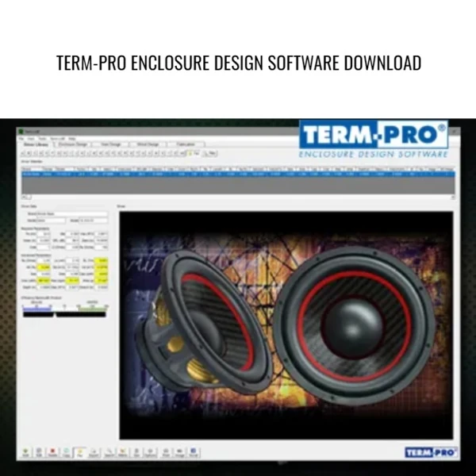The width and height of the screenshot is (476, 476).
Task: Click the red Delete icon in bottom toolbar
Action: click(x=53, y=452)
